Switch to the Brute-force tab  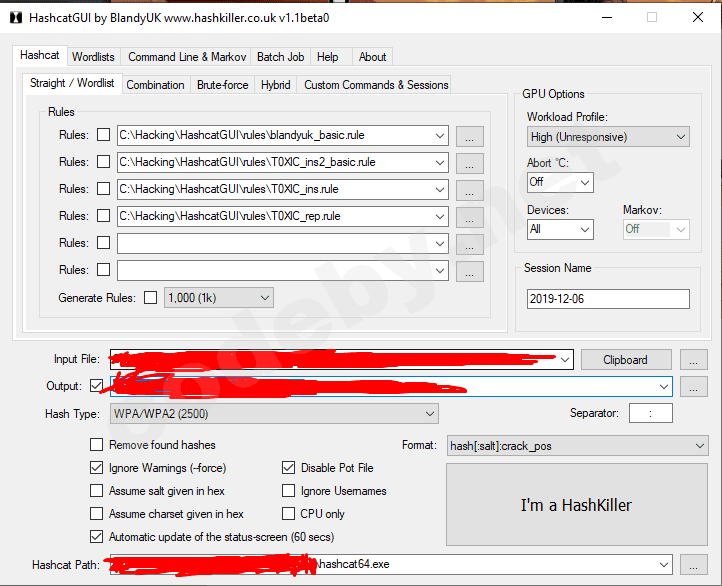(x=222, y=85)
